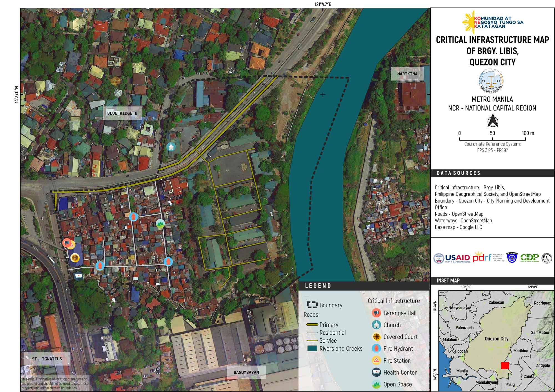
Task: Click the MARIKINA label on the map
Action: click(407, 74)
